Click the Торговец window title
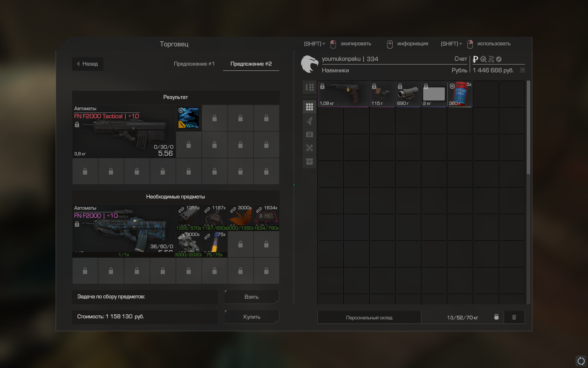 pos(174,44)
